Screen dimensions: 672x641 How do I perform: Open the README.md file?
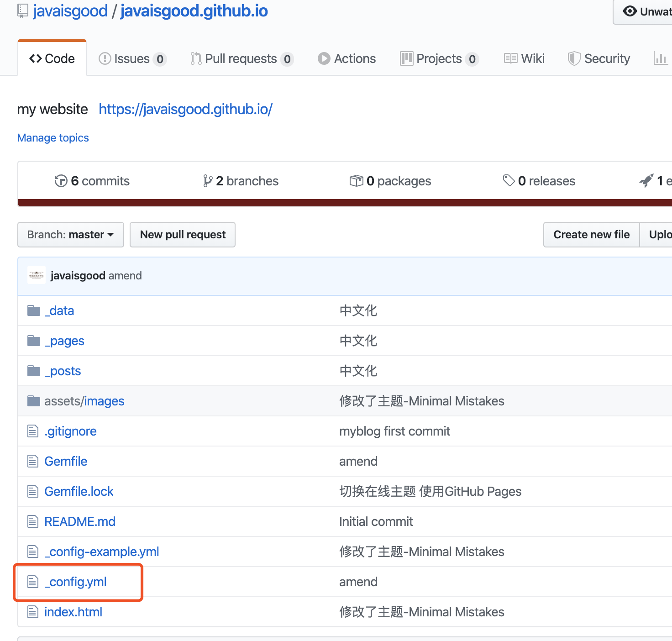pos(80,522)
